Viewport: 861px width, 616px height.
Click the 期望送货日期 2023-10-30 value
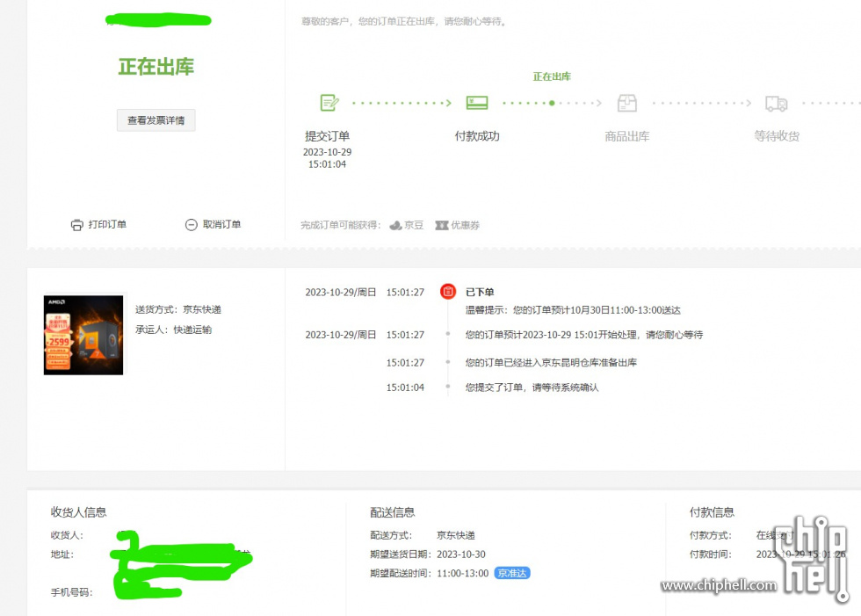coord(461,554)
